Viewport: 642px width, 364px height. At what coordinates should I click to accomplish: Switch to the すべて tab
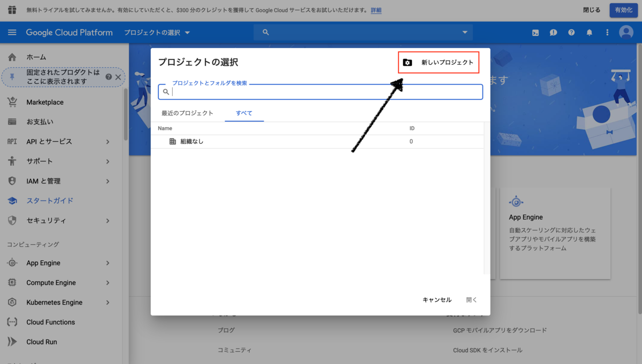(244, 113)
